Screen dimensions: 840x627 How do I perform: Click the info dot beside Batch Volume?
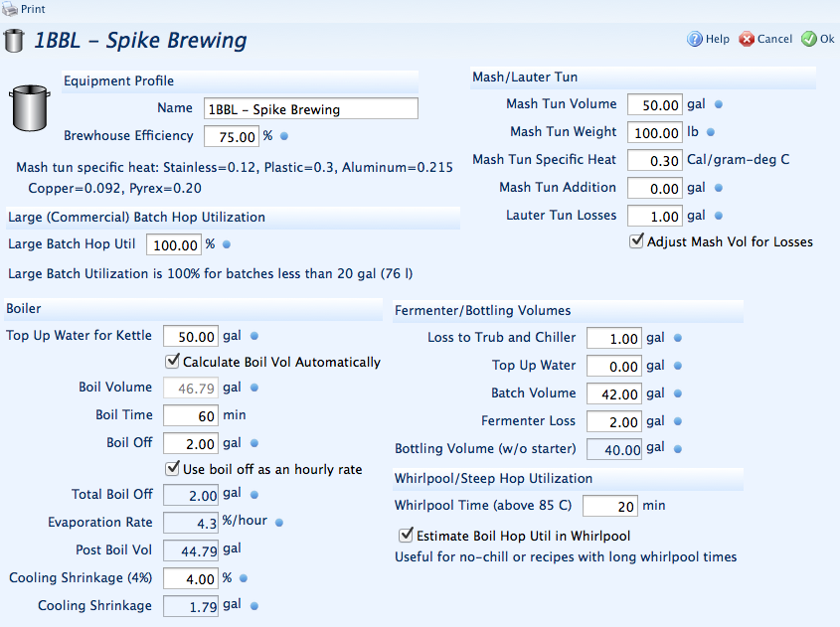(x=678, y=394)
